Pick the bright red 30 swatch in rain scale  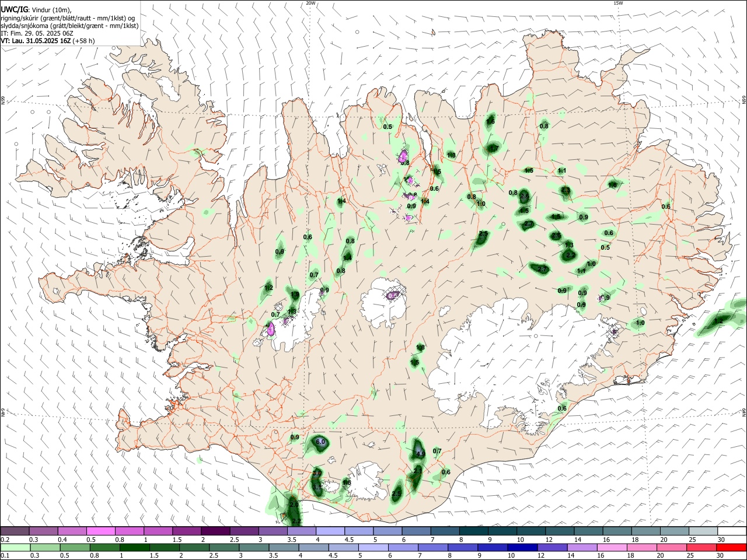[x=731, y=547]
